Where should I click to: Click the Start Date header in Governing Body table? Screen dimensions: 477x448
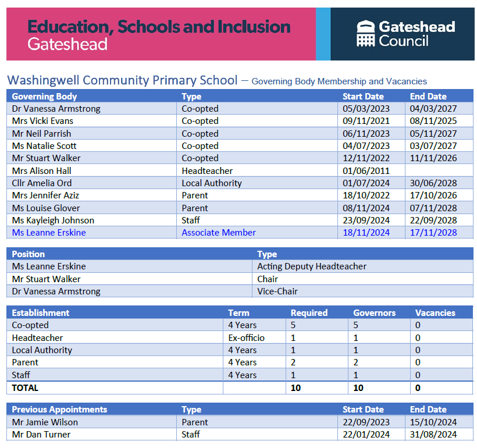tap(363, 97)
